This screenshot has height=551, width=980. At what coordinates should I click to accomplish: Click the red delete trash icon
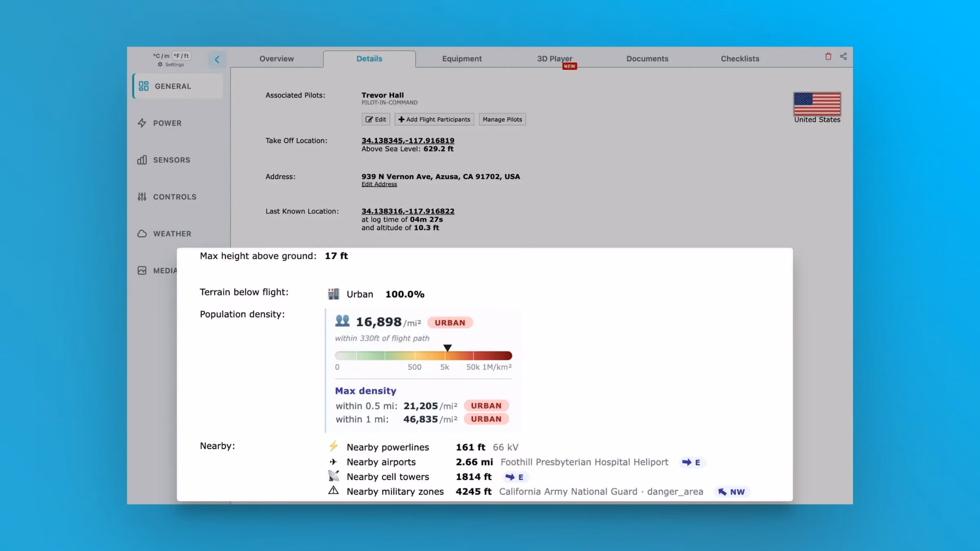828,56
